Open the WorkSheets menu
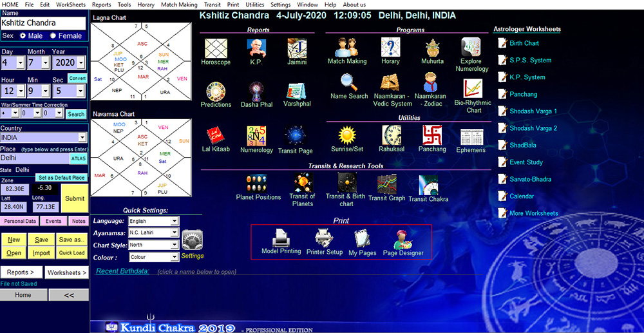 point(71,5)
